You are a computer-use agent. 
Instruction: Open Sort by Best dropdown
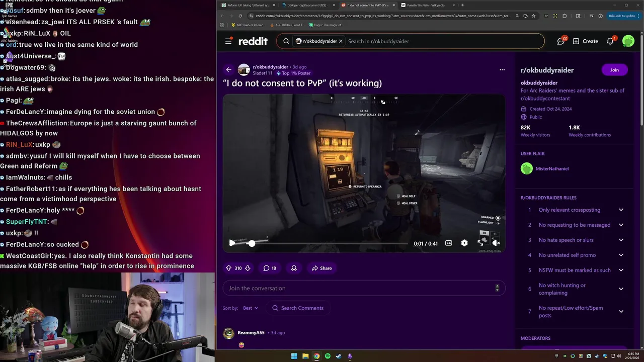pos(251,308)
